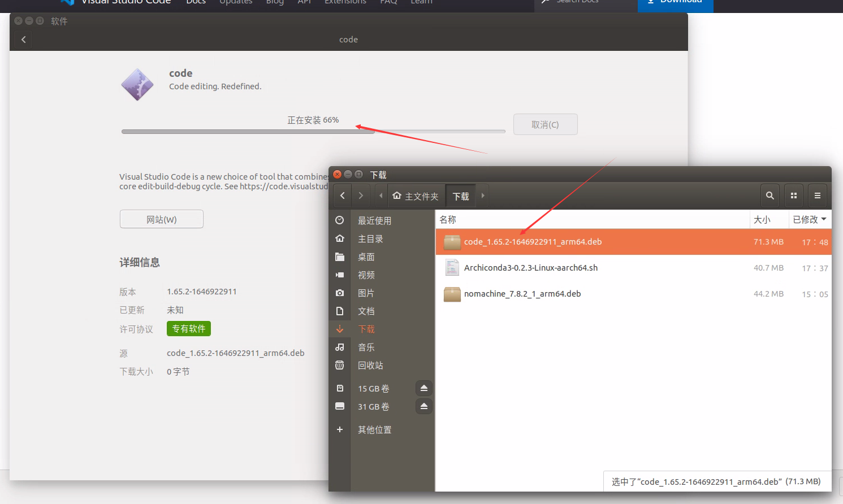The width and height of the screenshot is (843, 504).
Task: Click version text 1.65.2-1646922911
Action: click(202, 292)
